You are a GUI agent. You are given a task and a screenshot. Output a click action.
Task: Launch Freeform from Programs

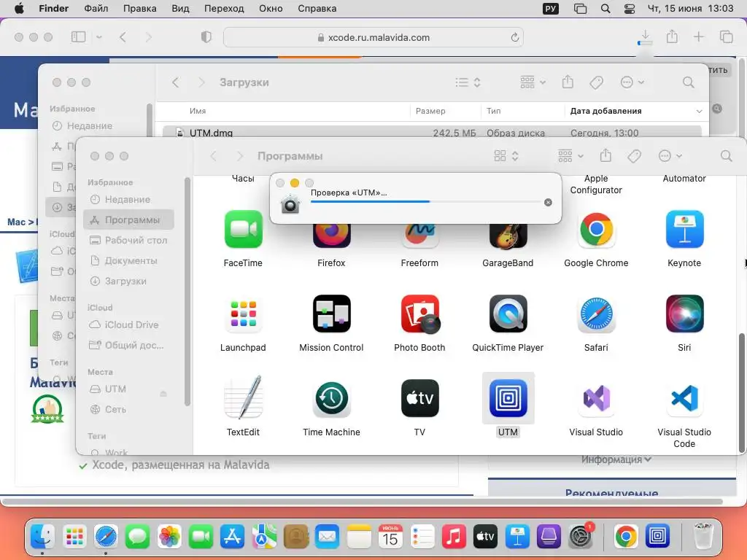click(419, 236)
